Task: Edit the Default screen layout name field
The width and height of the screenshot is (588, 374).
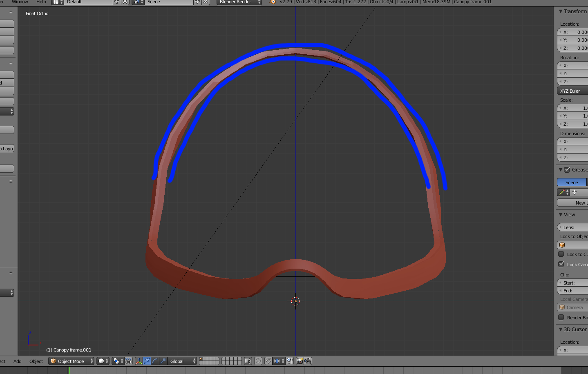Action: point(89,2)
